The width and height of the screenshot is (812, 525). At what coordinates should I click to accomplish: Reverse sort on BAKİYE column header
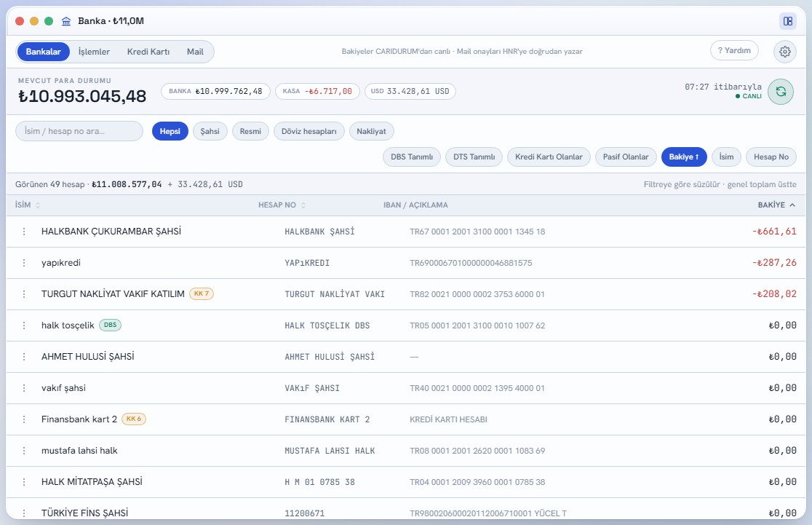coord(776,205)
